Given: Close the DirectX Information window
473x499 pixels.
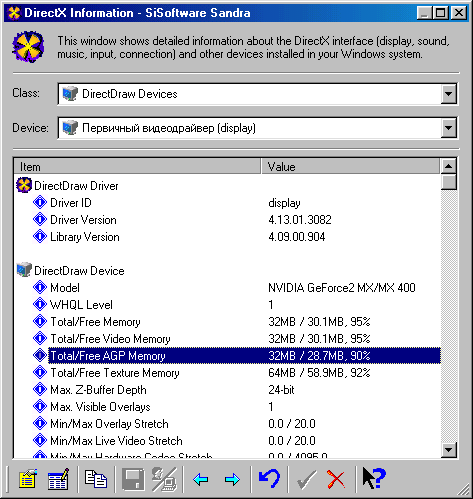Looking at the screenshot, I should 459,13.
